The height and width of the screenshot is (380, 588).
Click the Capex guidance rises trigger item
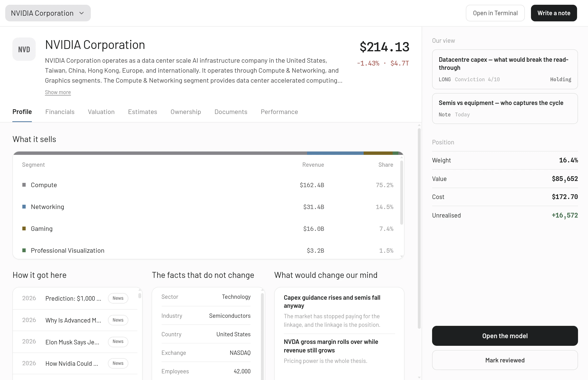[339, 311]
